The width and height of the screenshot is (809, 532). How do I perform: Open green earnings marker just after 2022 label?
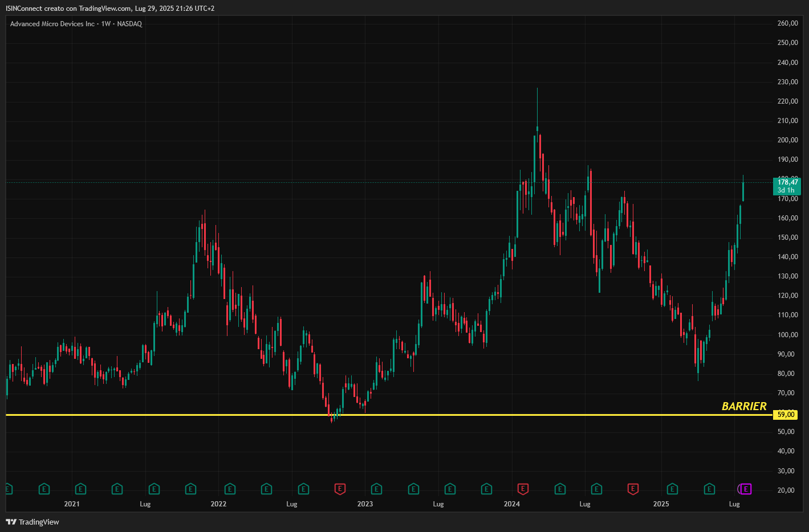(x=230, y=489)
